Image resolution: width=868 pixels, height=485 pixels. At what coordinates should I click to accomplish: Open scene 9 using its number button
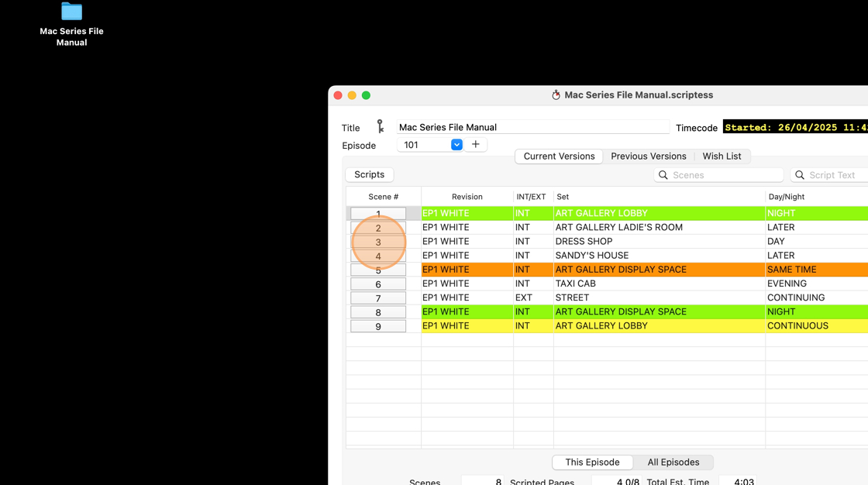pyautogui.click(x=378, y=327)
